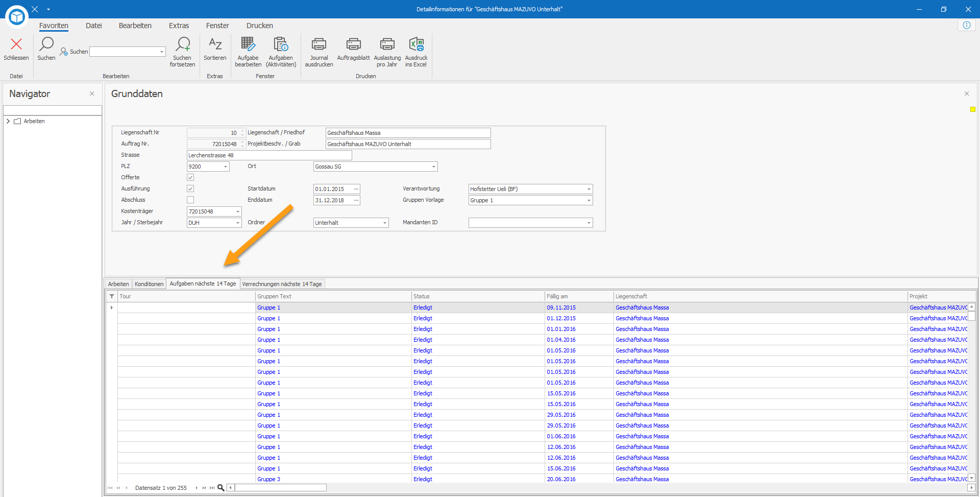Sort by Status column header
The image size is (980, 497).
point(478,296)
